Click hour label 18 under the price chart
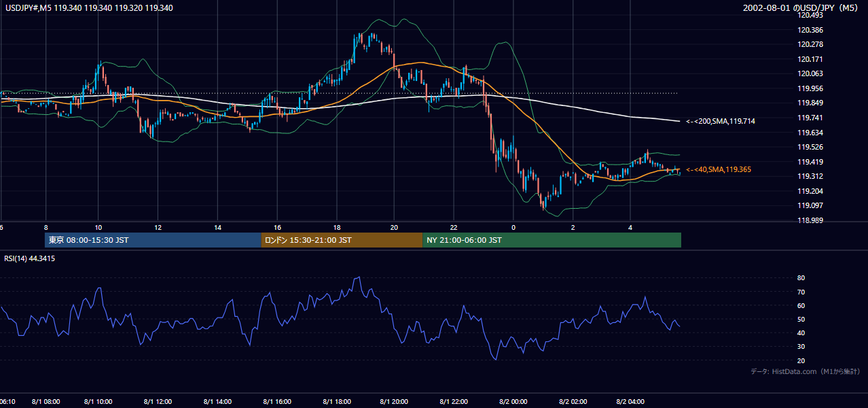This screenshot has height=408, width=868. coord(336,227)
